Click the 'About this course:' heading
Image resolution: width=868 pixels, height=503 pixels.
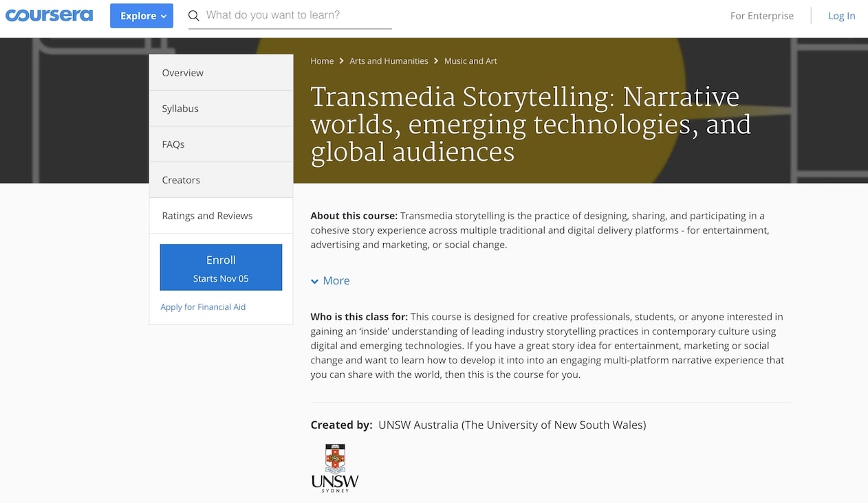click(x=354, y=216)
